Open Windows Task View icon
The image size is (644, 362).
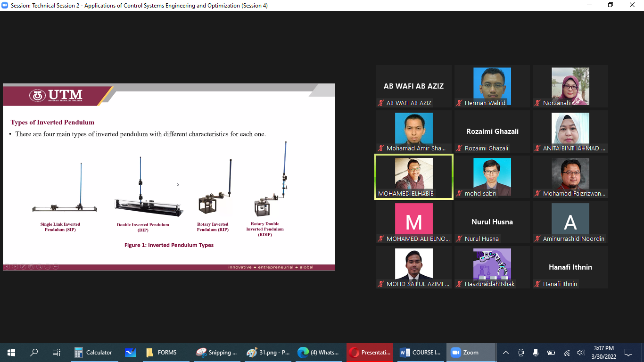[57, 353]
